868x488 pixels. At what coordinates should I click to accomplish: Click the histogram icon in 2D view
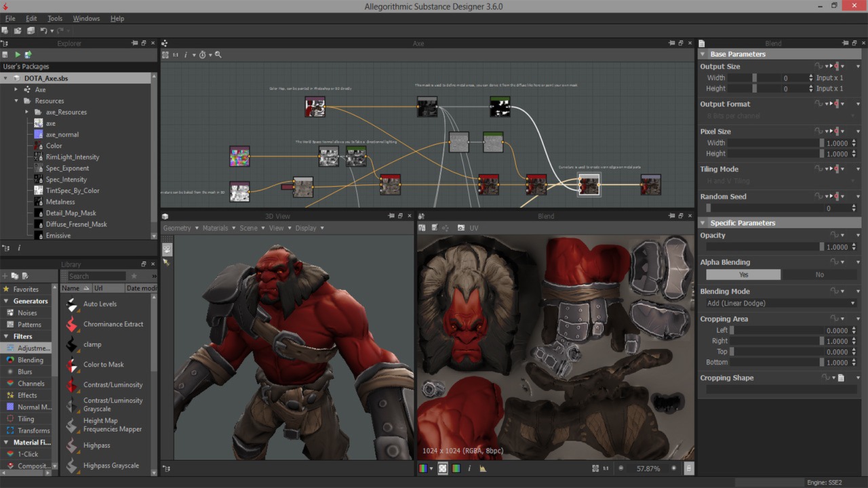pos(483,468)
